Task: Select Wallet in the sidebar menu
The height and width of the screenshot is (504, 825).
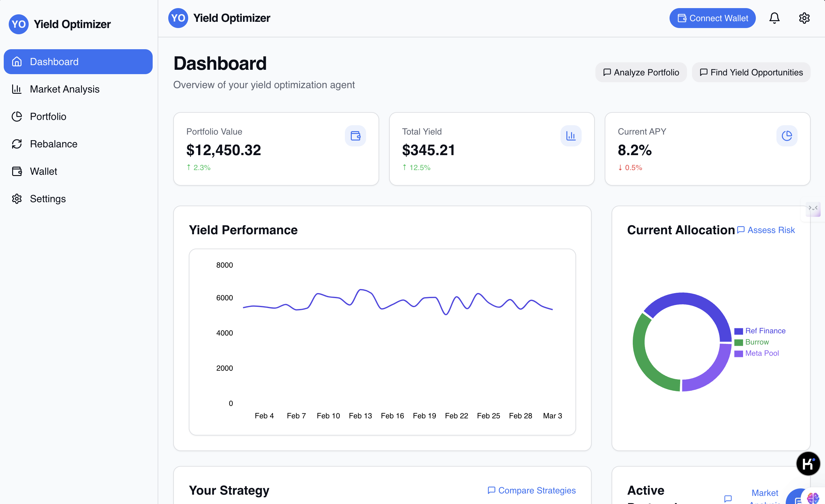Action: (44, 171)
